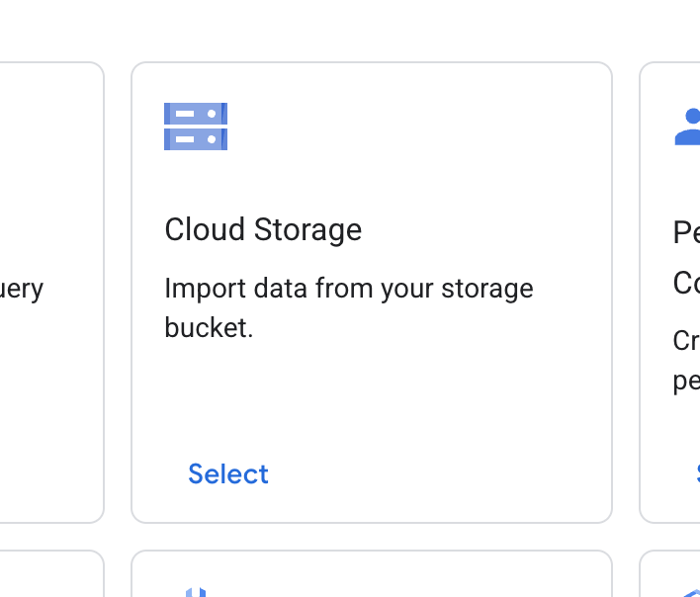Click the 'pe' text on right card
Viewport: 700px width, 597px height.
[686, 381]
